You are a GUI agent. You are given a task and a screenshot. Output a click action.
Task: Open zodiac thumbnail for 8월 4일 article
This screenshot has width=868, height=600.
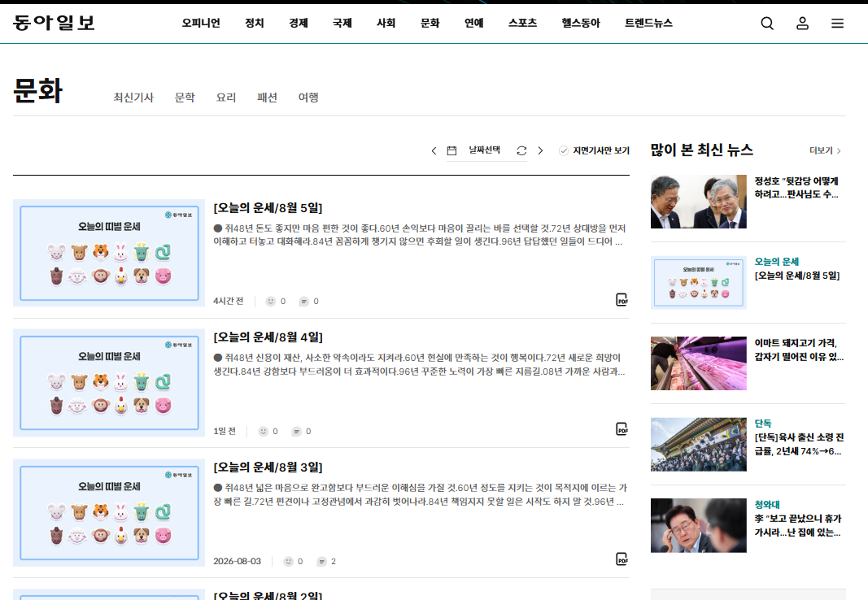pos(109,383)
